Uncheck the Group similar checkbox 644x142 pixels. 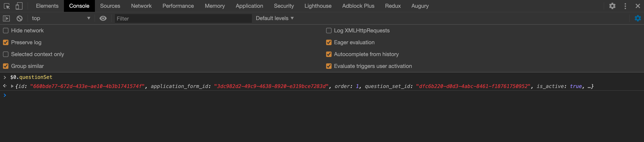[x=6, y=66]
